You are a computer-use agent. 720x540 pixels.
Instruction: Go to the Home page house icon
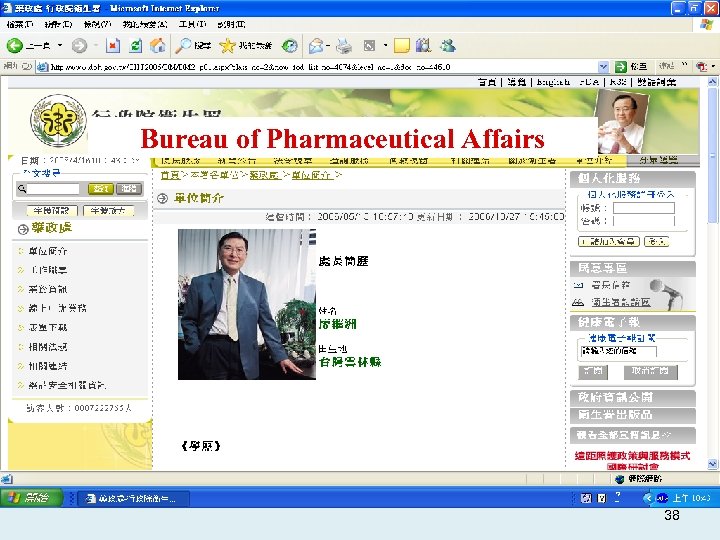[x=157, y=45]
